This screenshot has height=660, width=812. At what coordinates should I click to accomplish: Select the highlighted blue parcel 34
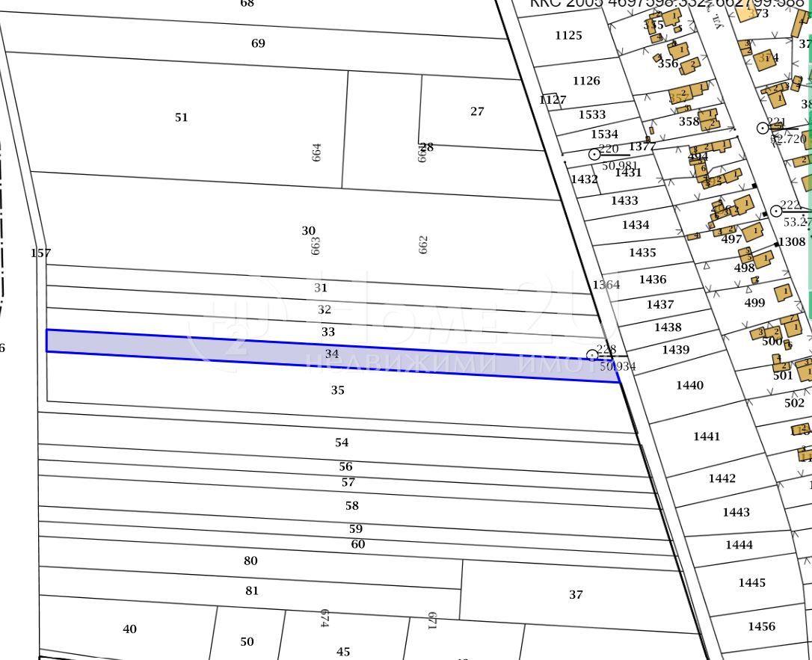click(x=332, y=354)
